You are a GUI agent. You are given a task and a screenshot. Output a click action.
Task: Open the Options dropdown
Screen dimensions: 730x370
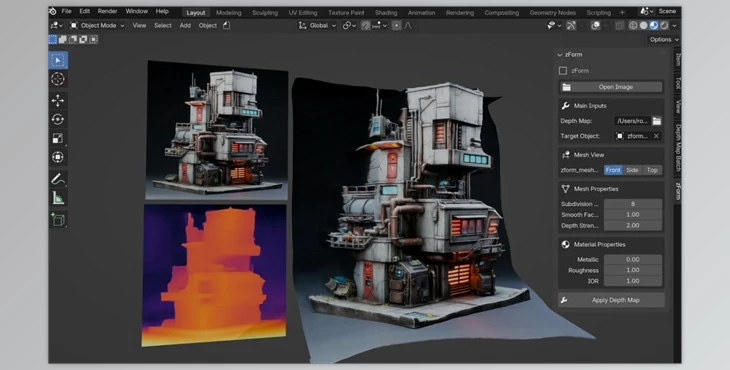pos(664,40)
